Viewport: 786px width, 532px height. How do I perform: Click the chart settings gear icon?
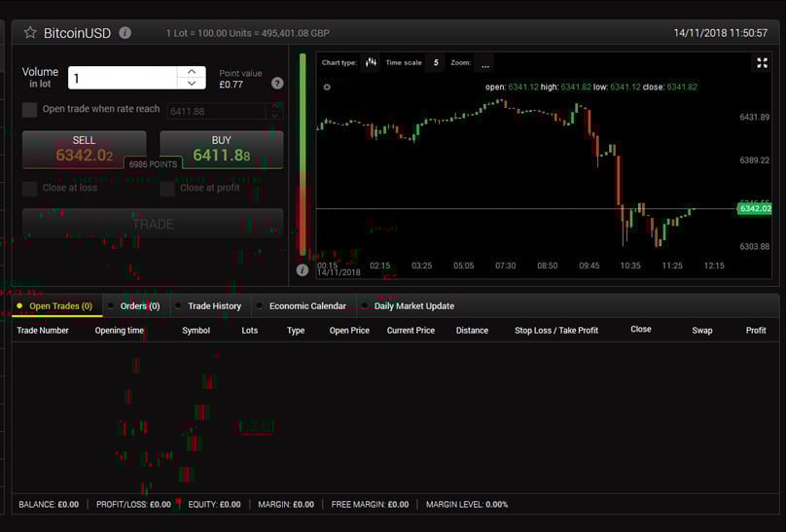point(327,88)
